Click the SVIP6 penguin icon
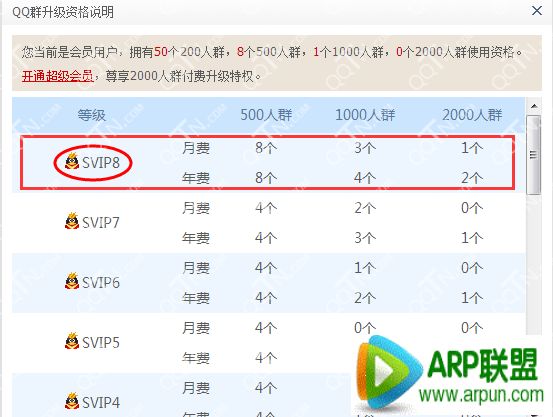Viewport: 553px width, 417px height. click(72, 282)
